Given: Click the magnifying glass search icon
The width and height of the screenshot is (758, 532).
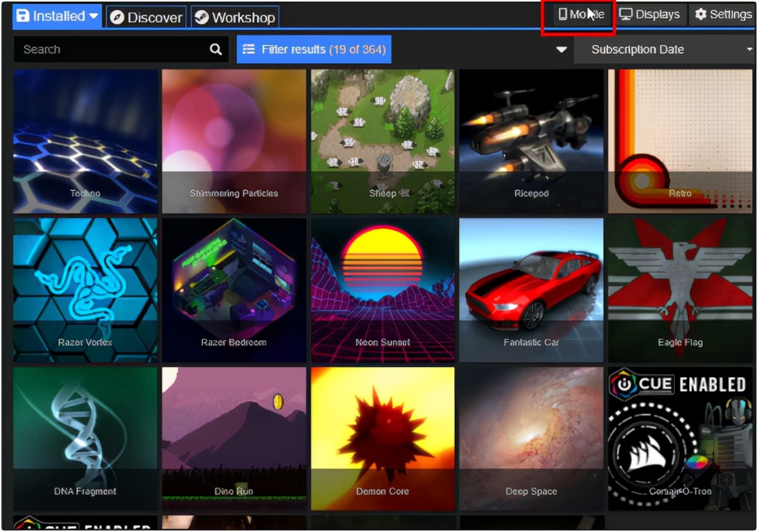Looking at the screenshot, I should click(216, 49).
